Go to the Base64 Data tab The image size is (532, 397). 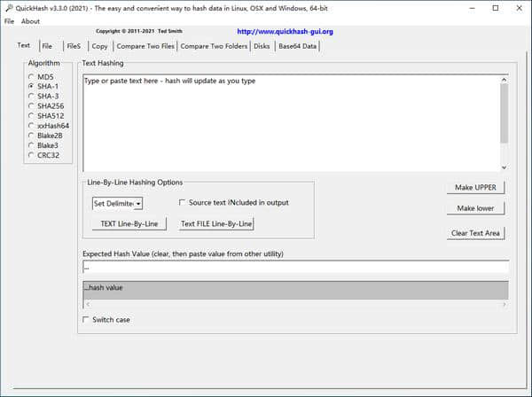click(297, 46)
